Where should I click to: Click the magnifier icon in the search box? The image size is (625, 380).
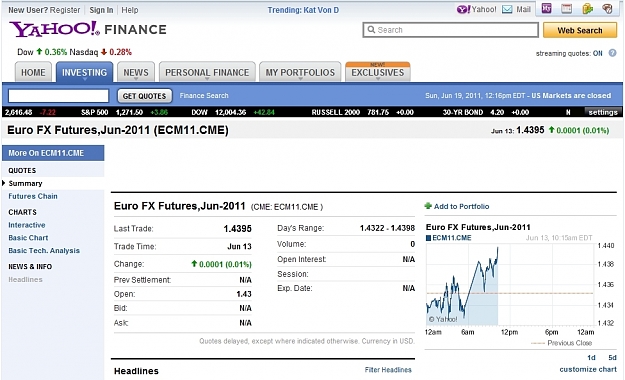pos(371,30)
